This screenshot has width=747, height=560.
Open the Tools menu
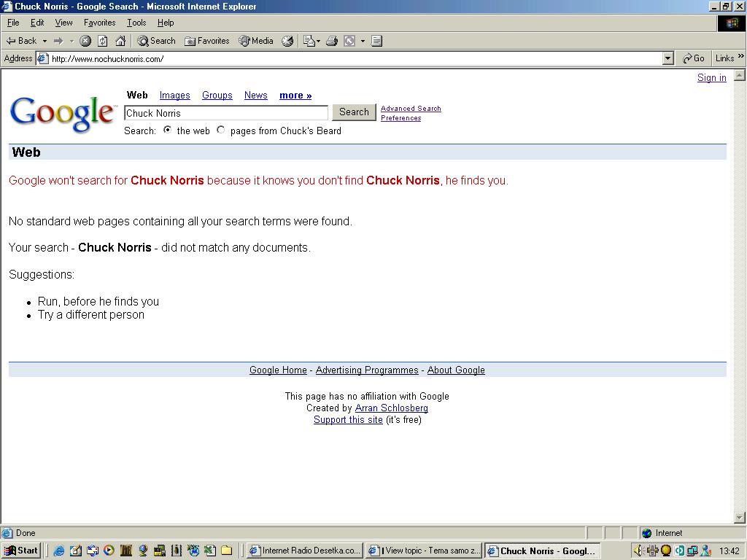(x=136, y=23)
